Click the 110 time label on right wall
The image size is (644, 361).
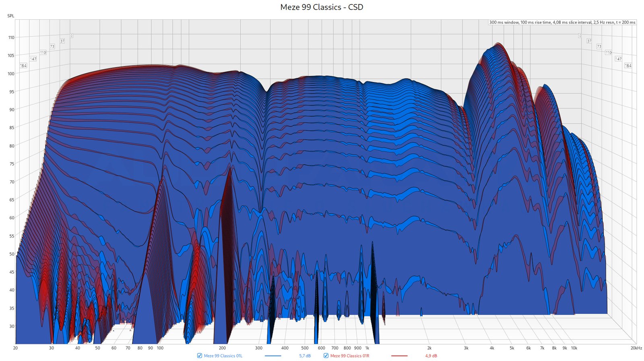click(608, 53)
